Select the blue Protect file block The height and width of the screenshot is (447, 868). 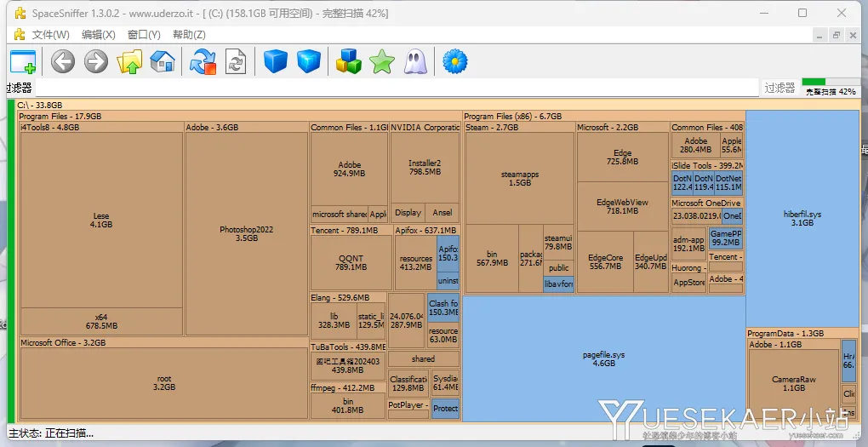tap(445, 409)
